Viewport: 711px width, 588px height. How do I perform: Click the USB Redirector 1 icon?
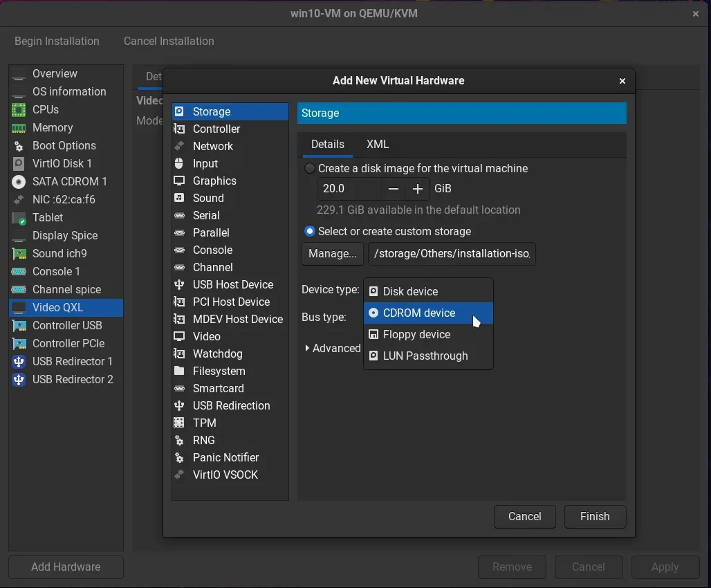pyautogui.click(x=19, y=362)
